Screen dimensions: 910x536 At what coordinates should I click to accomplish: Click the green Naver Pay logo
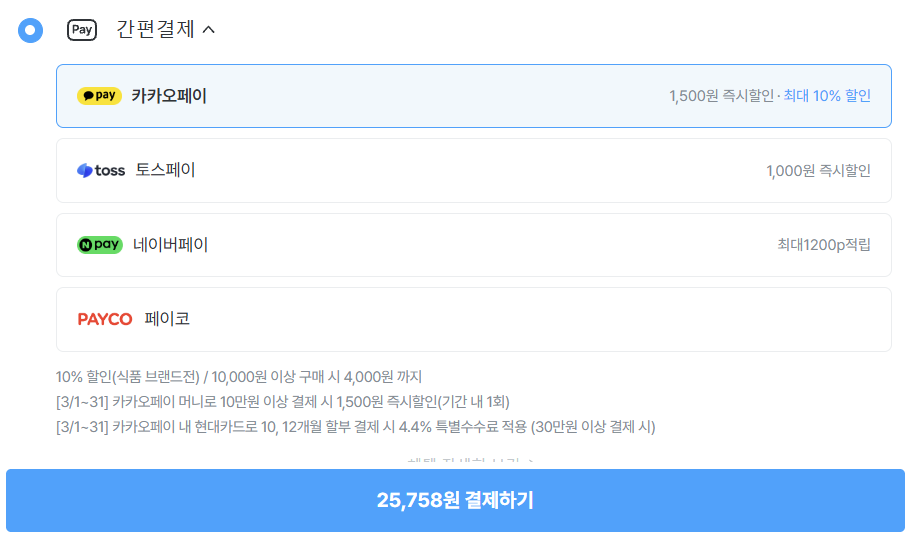pos(100,245)
